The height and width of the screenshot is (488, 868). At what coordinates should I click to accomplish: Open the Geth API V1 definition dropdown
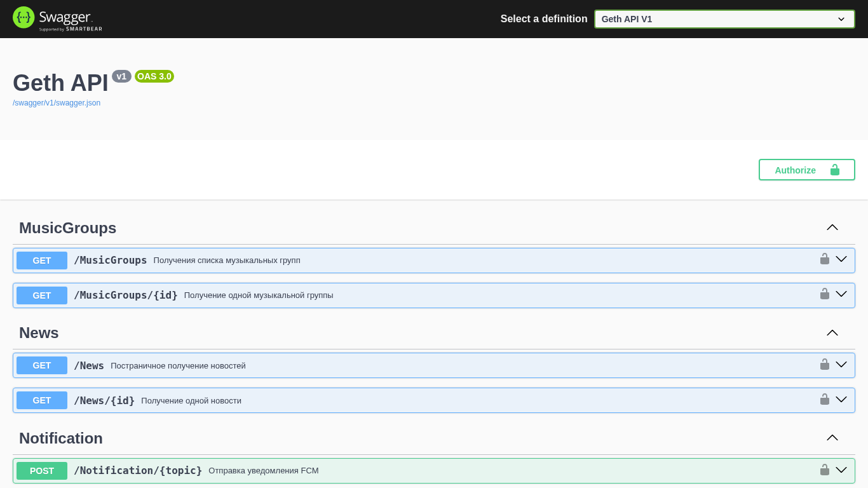pos(724,19)
